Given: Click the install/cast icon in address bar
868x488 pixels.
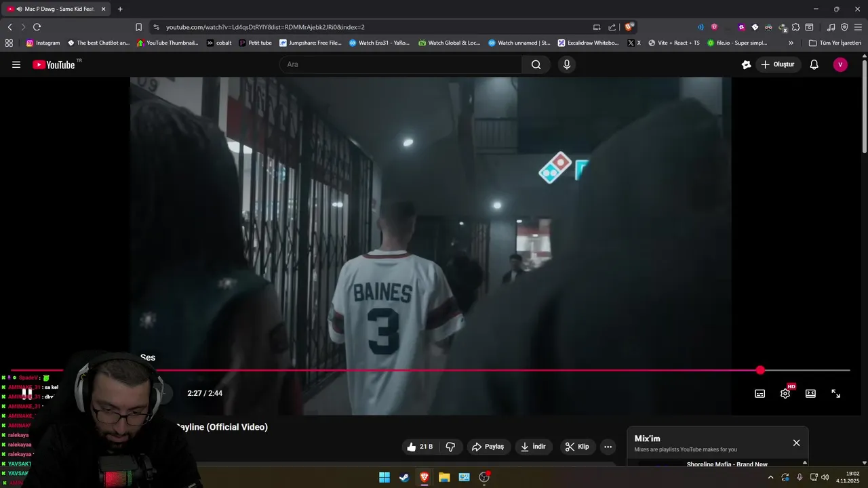Looking at the screenshot, I should 597,27.
